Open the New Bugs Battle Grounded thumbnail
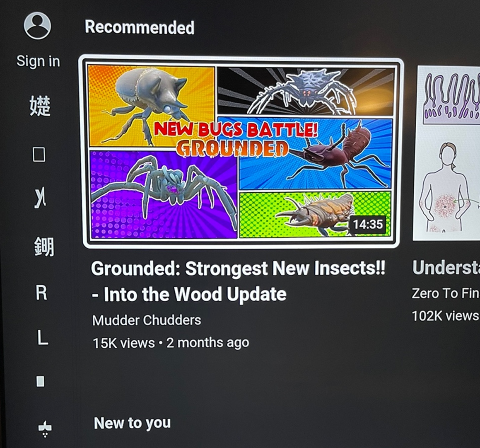This screenshot has width=480, height=448. pyautogui.click(x=241, y=151)
